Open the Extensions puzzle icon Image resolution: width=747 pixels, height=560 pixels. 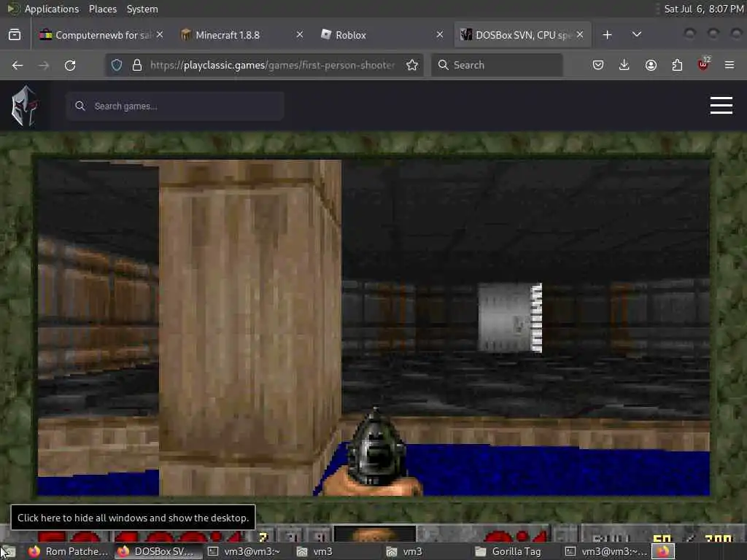(677, 65)
